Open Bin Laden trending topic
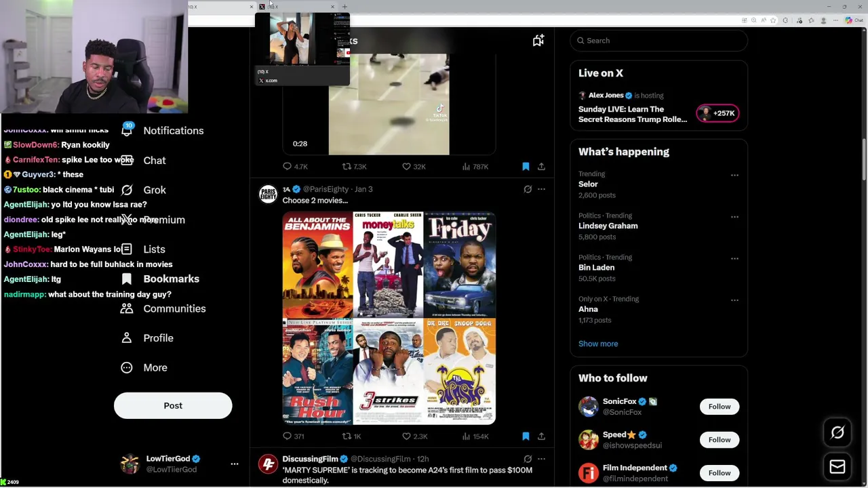The image size is (868, 488). coord(596,268)
